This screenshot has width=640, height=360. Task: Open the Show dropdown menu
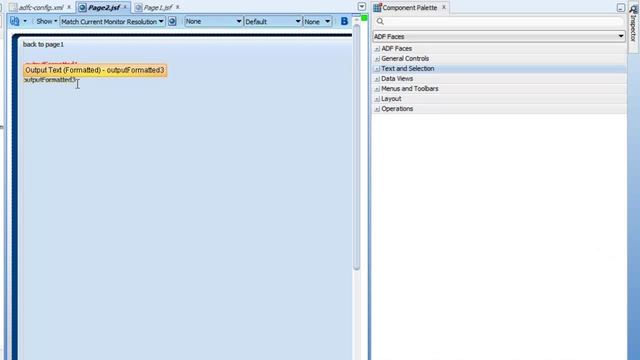[x=47, y=21]
